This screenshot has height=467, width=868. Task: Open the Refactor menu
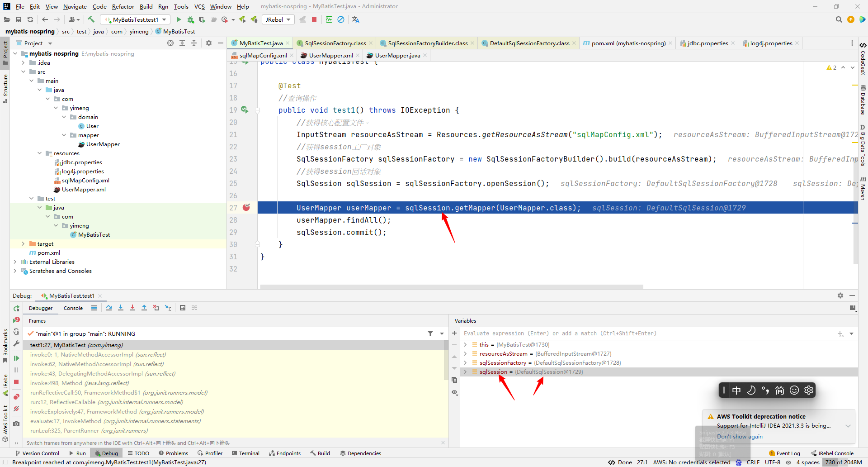pos(123,6)
